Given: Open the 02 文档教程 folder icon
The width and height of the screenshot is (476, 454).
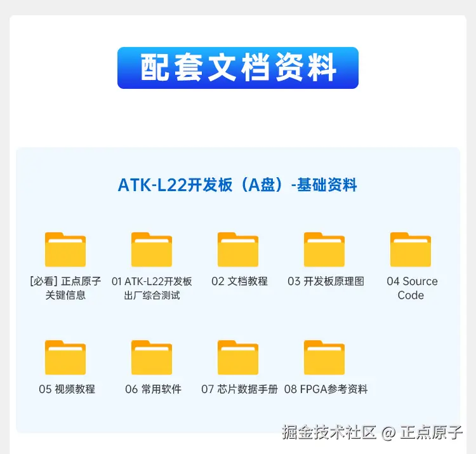Looking at the screenshot, I should (238, 250).
